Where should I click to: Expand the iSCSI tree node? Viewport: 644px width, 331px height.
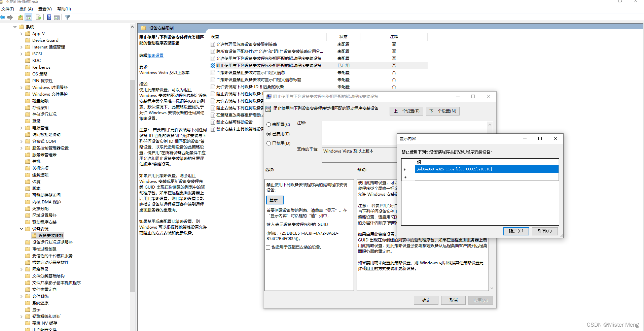pyautogui.click(x=22, y=54)
